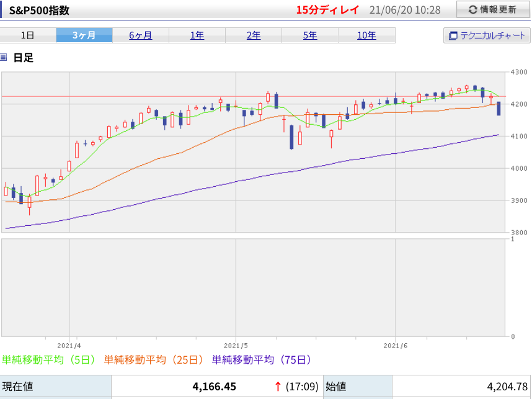
Task: Click the 4300 y-axis price label
Action: tap(519, 72)
